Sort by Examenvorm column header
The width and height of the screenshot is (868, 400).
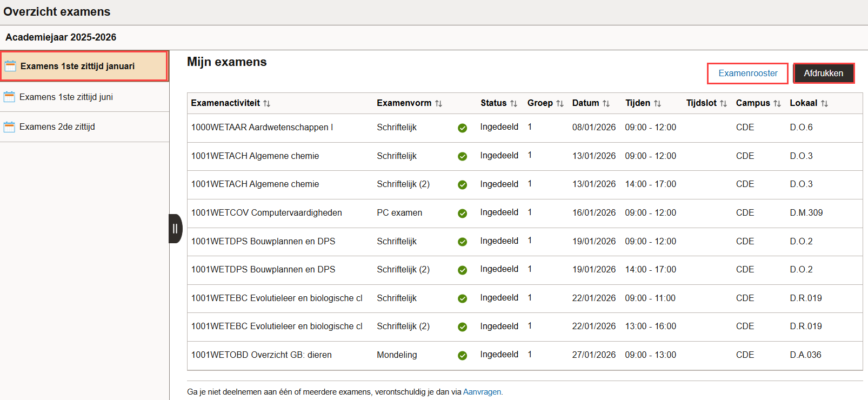pos(404,103)
